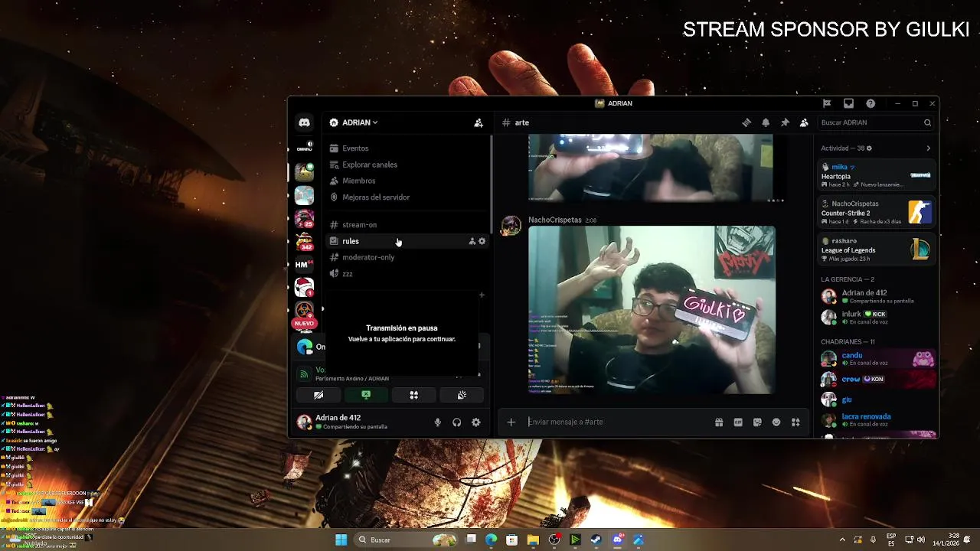The height and width of the screenshot is (551, 980).
Task: Open Explorar canales
Action: (407, 165)
